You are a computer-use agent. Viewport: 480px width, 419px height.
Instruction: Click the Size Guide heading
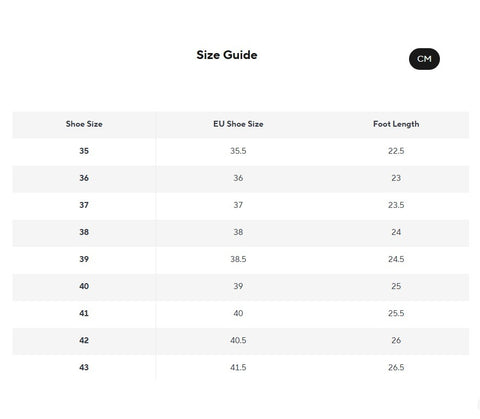(227, 55)
